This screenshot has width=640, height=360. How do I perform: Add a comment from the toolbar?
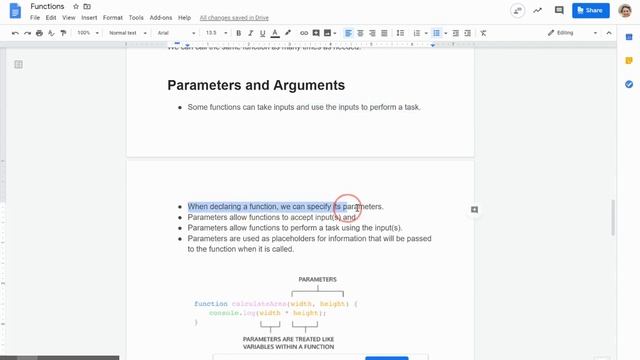point(316,33)
